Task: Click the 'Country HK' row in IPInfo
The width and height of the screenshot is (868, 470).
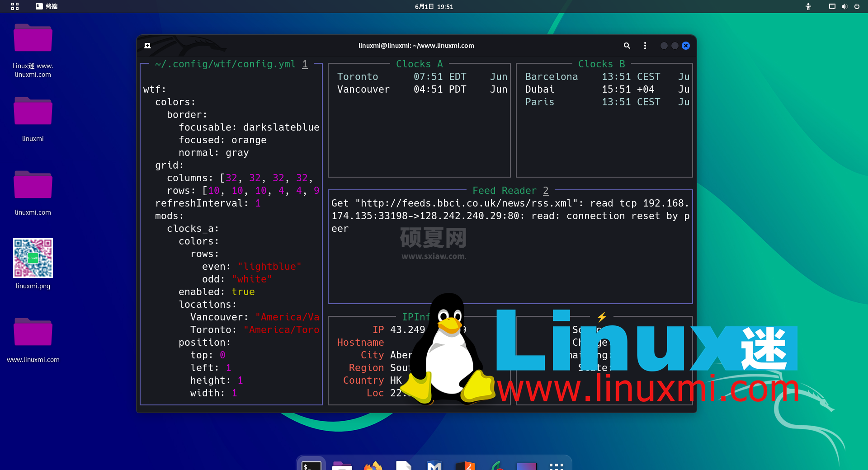Action: [373, 381]
